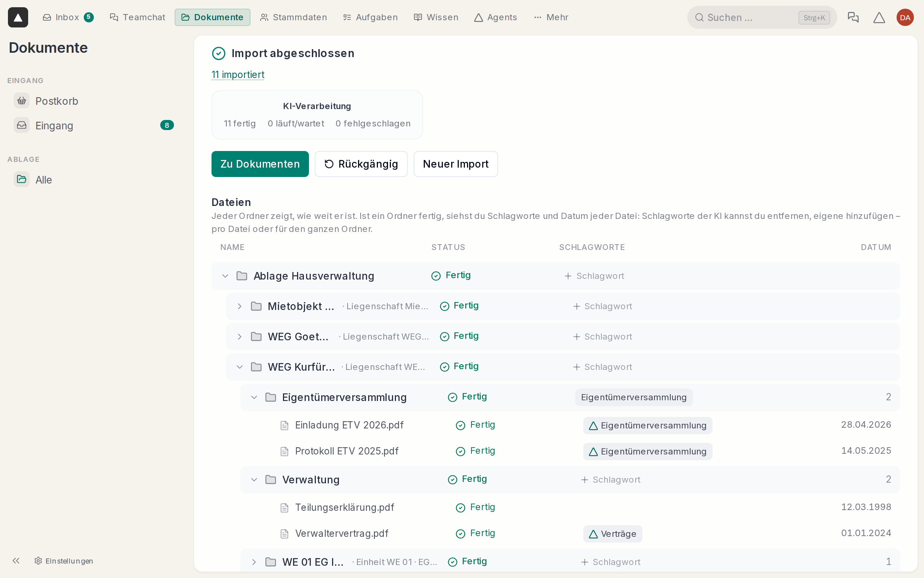Click the Zu Dokumenten button
Screen dimensions: 924x578
(x=260, y=164)
